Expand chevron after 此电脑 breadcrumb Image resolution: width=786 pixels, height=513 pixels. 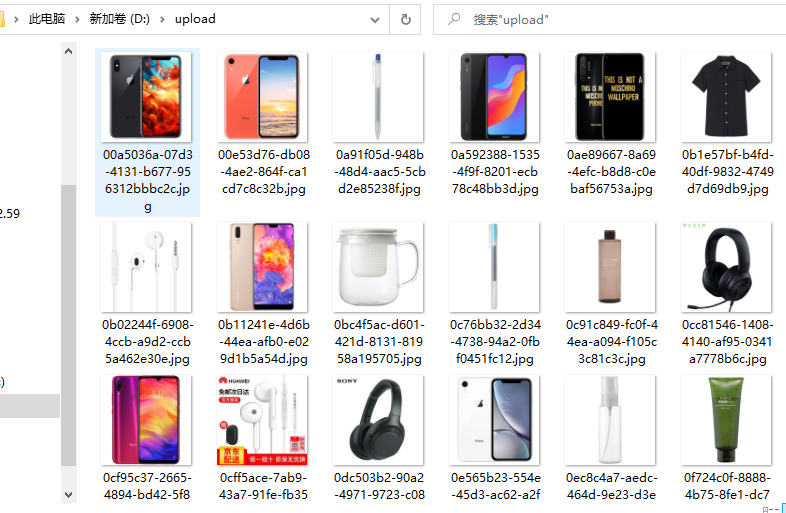pos(77,20)
